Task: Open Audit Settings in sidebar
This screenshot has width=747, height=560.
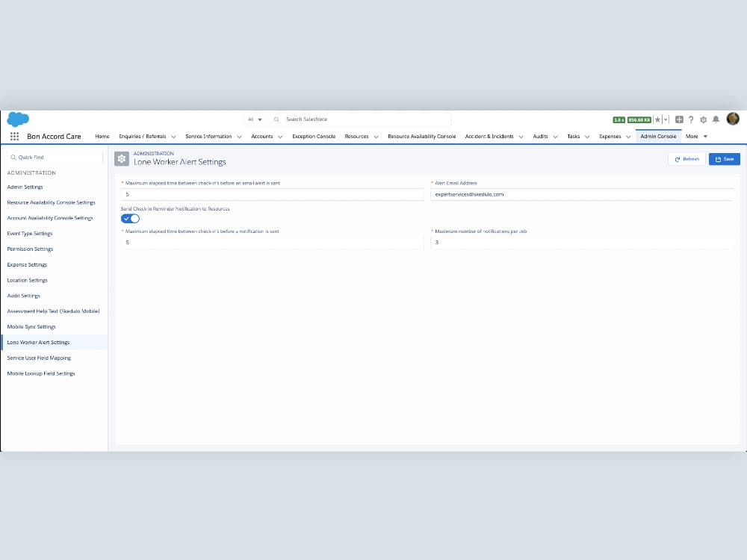Action: tap(23, 296)
